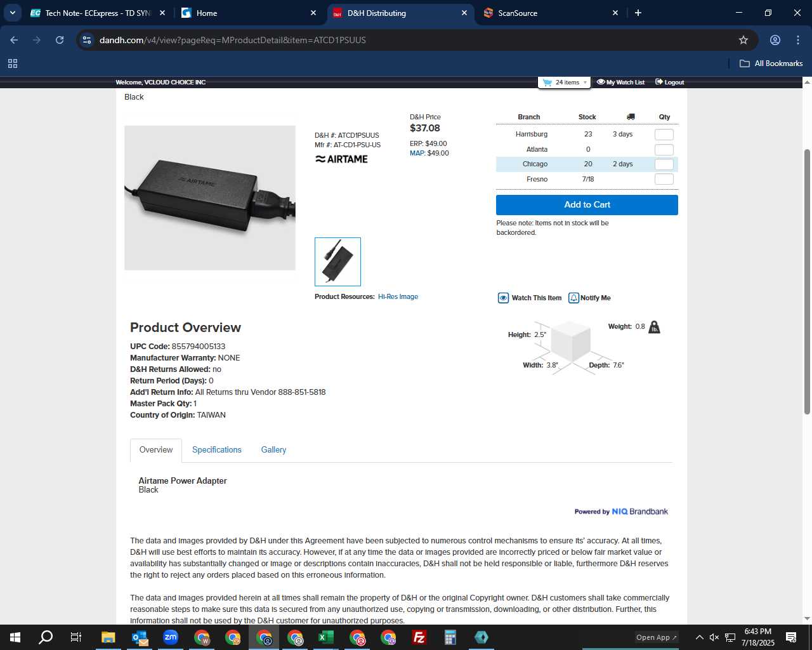This screenshot has height=650, width=812.
Task: Click the Logout icon link
Action: coord(659,82)
